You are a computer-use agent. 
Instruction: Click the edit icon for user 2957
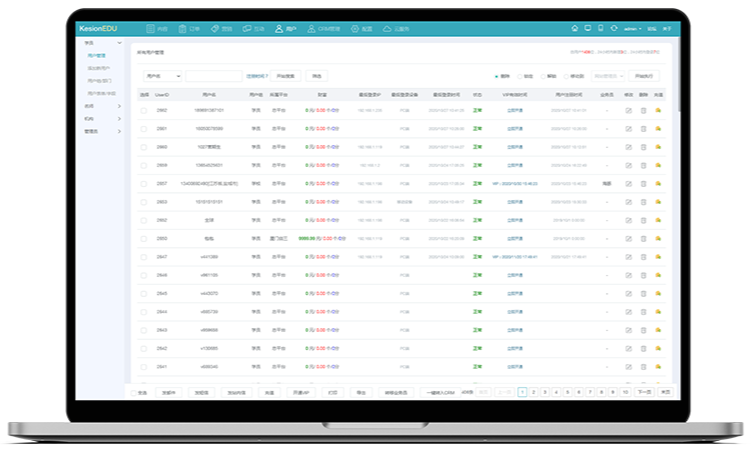(628, 184)
